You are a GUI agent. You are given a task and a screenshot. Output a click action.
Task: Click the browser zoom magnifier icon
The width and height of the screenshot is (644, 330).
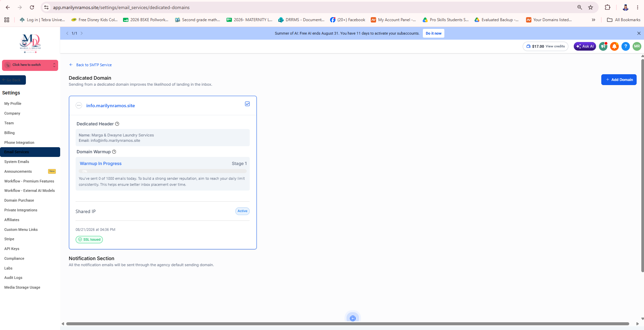click(x=579, y=7)
